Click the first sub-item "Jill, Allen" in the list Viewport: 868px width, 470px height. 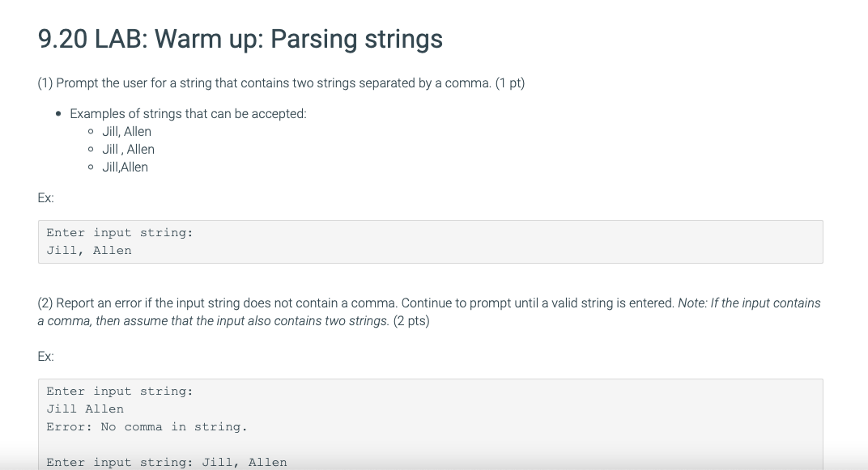tap(126, 132)
